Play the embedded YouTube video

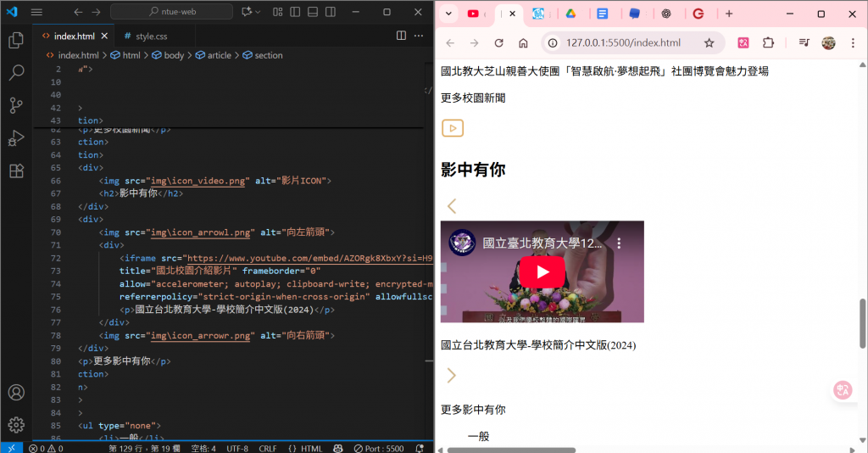tap(542, 272)
